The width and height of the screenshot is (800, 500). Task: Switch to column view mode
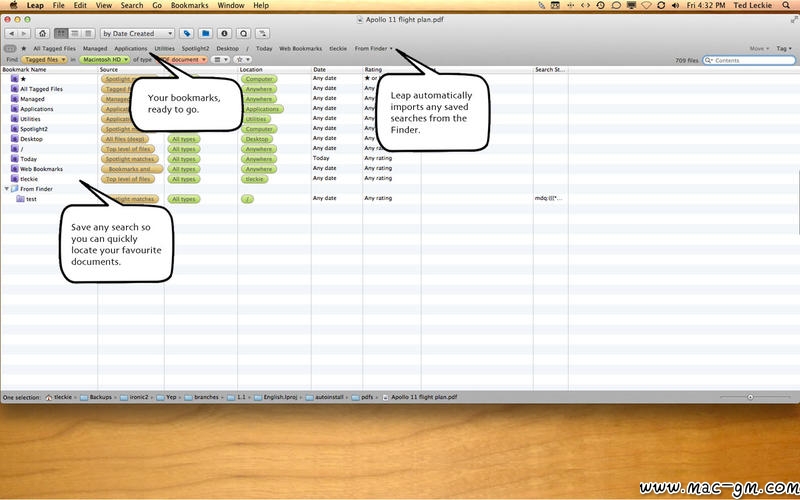(88, 33)
